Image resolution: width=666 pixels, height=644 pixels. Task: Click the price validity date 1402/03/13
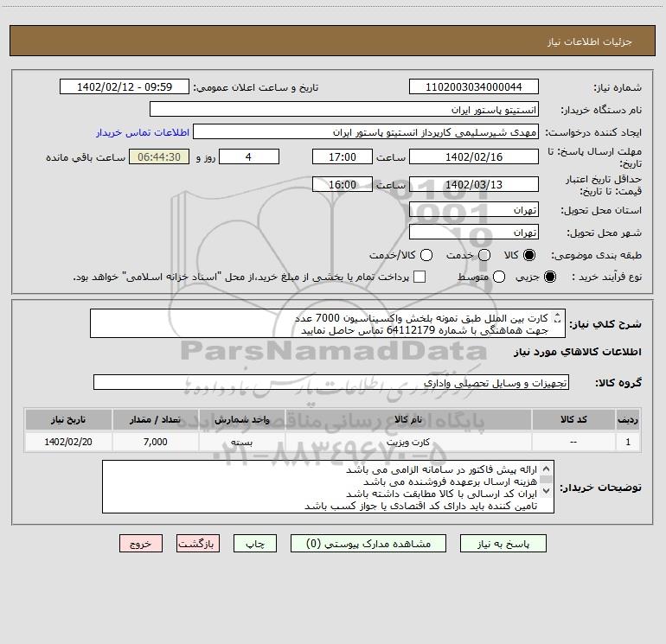[x=474, y=184]
